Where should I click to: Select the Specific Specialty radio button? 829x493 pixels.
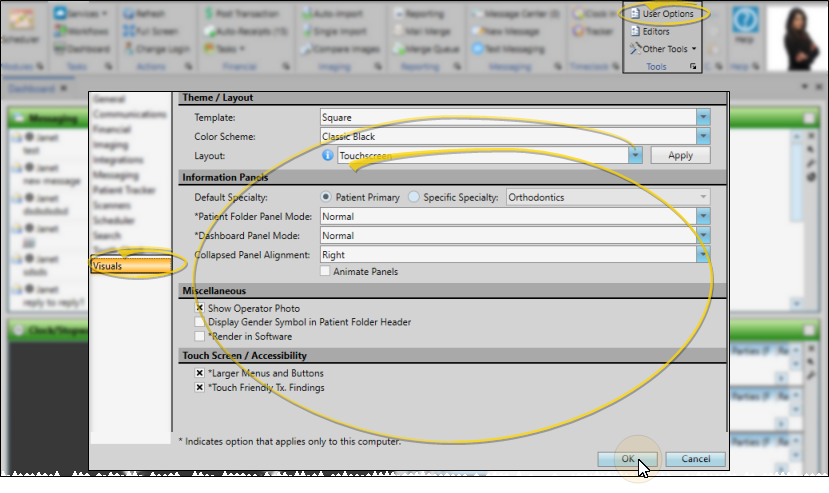(x=414, y=197)
